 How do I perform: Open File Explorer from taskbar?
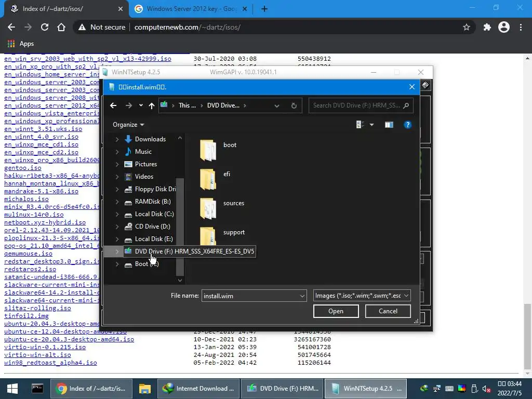coord(145,389)
